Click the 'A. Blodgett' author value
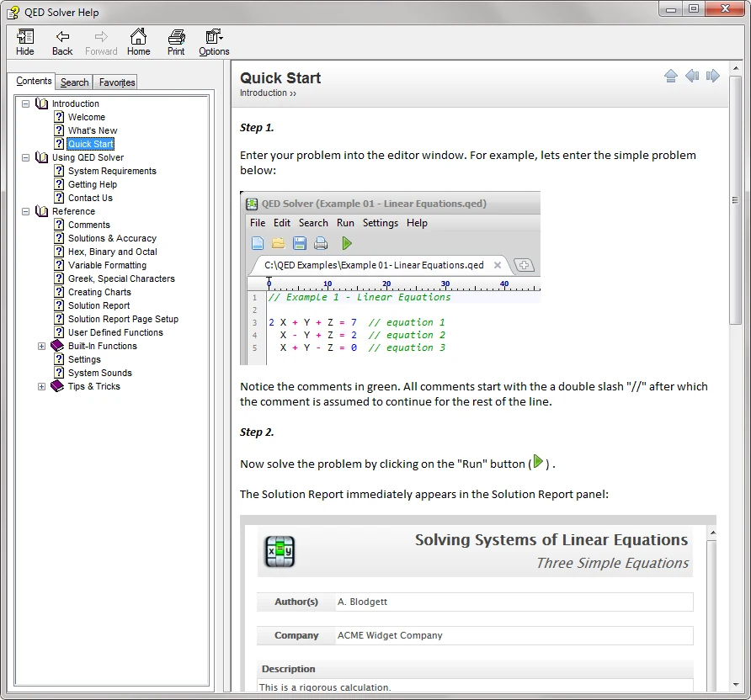 click(362, 602)
